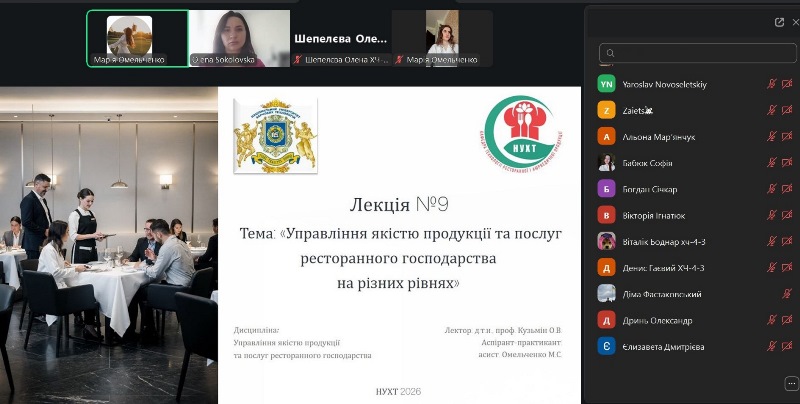
Task: Click Альона Мар'янчук camera-off icon
Action: (x=787, y=137)
